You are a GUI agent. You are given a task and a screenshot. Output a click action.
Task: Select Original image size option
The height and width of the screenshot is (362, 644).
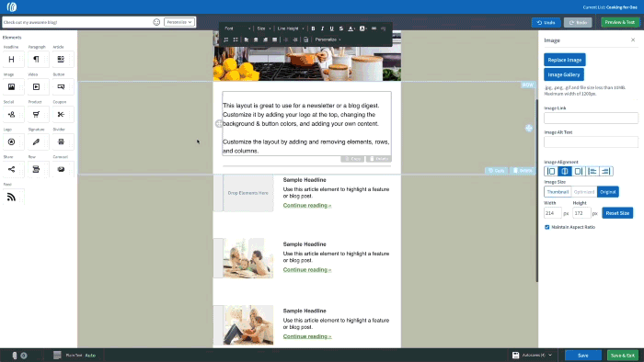pyautogui.click(x=608, y=192)
